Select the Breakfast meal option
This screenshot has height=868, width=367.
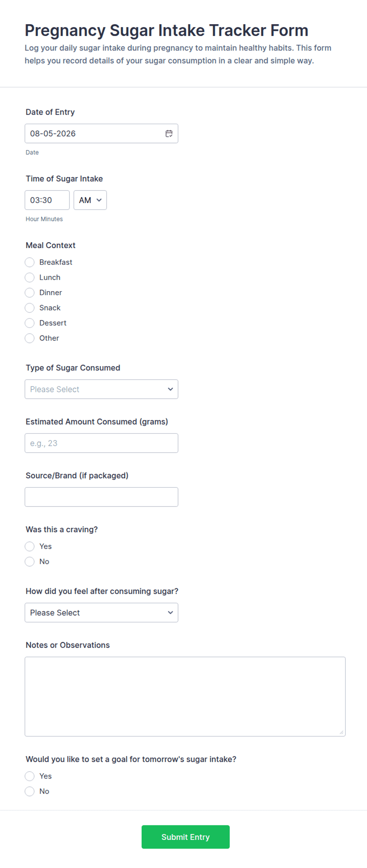pyautogui.click(x=30, y=262)
